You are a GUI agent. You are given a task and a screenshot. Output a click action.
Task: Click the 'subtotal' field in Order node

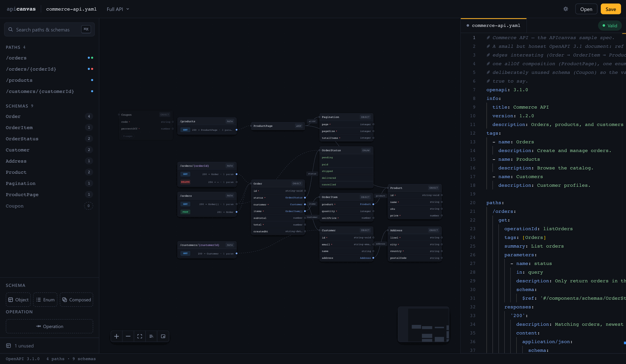[278, 218]
